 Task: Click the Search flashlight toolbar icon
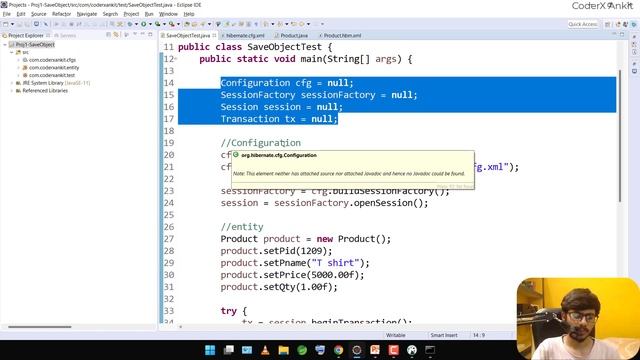coord(202,24)
